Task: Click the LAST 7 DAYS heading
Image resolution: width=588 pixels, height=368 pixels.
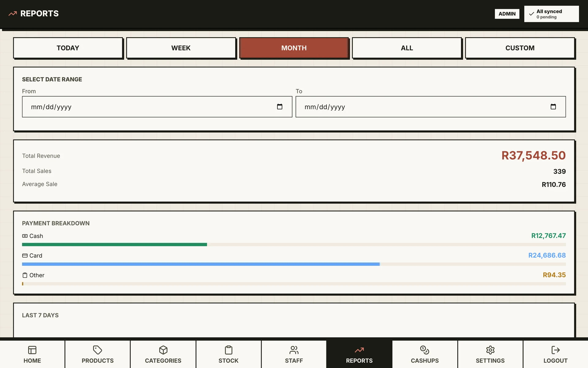Action: 40,315
